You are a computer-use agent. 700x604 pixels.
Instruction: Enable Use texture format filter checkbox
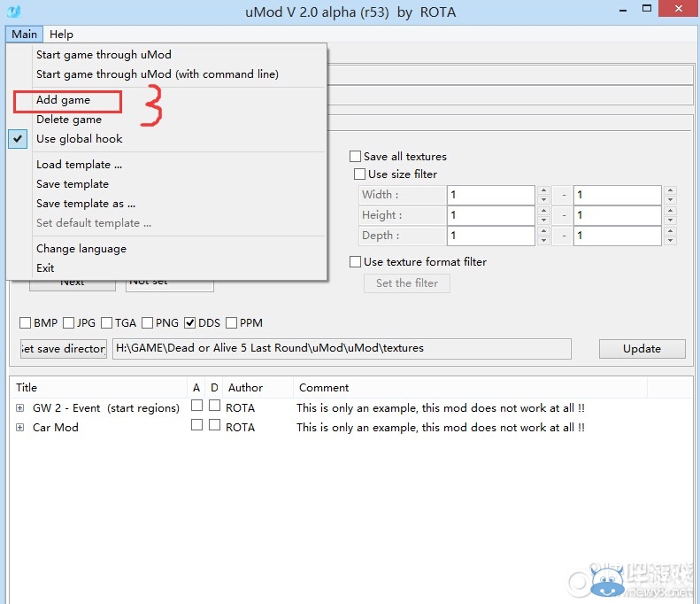(356, 262)
